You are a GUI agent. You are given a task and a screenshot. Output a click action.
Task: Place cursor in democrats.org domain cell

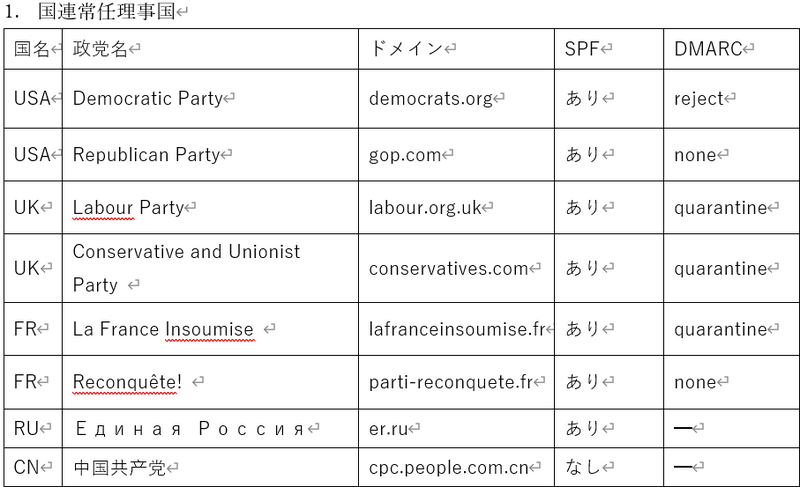pos(431,98)
